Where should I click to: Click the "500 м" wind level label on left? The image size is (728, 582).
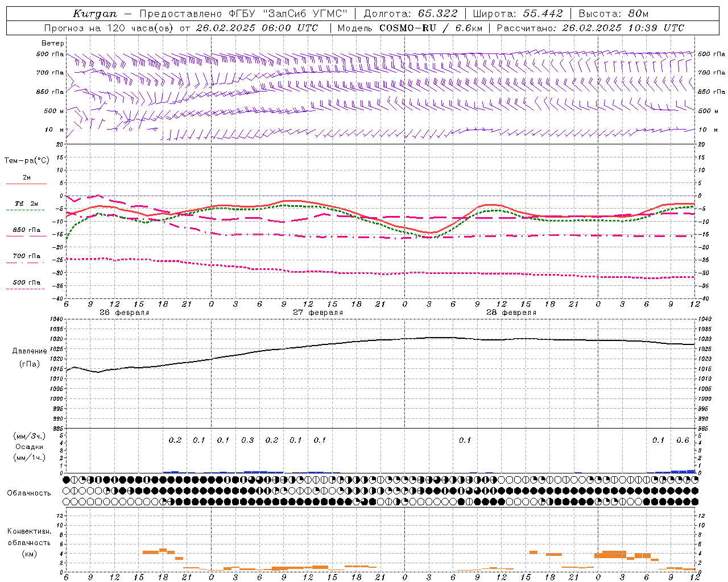(54, 111)
